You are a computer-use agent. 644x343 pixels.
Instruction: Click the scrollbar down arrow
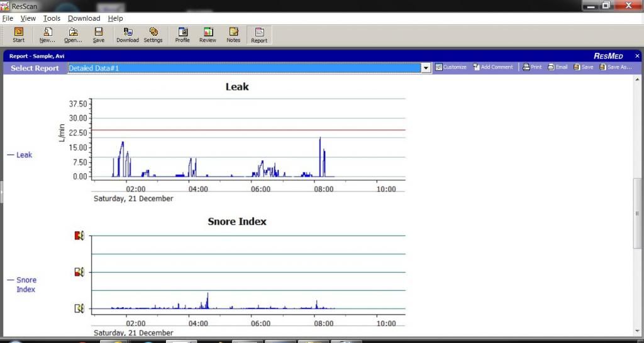(x=638, y=332)
